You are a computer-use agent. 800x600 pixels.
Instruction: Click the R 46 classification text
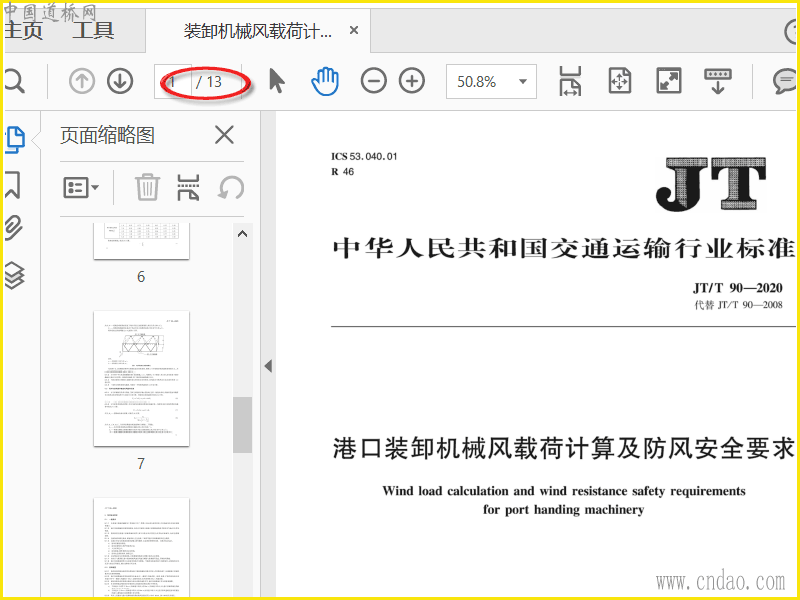pos(342,172)
